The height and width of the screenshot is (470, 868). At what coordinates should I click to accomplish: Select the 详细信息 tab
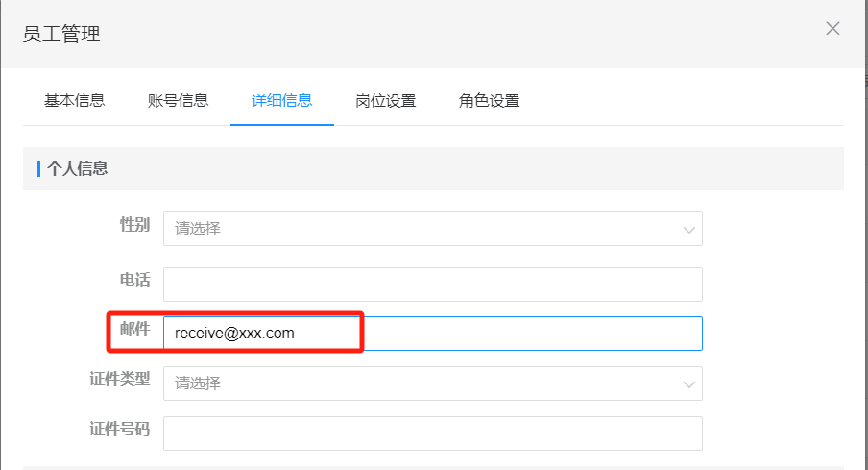click(x=281, y=100)
